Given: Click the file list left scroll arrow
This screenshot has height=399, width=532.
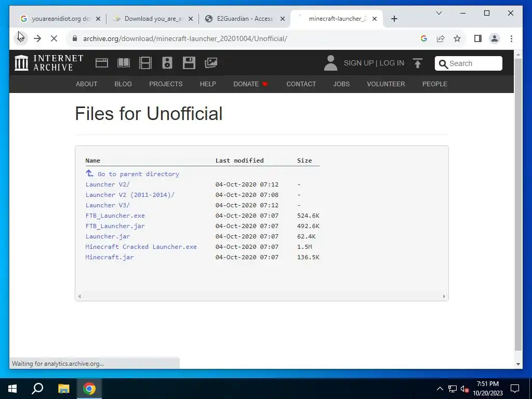Looking at the screenshot, I should tap(79, 296).
